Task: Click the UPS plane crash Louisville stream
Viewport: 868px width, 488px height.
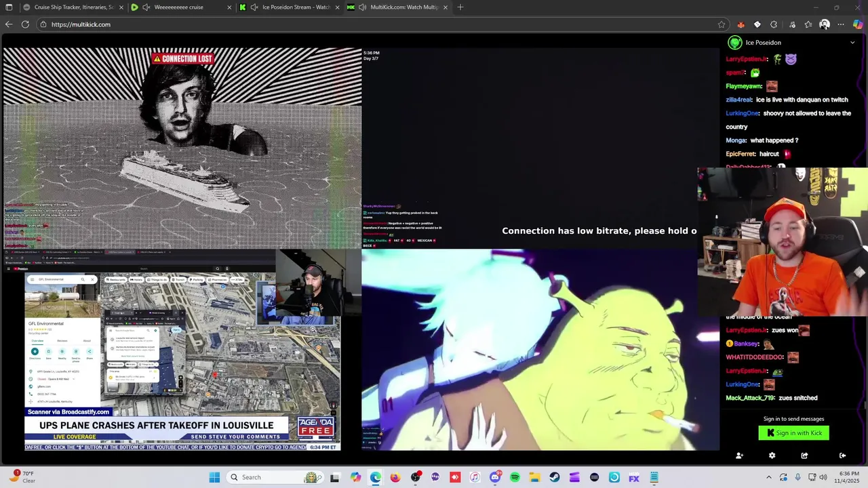Action: (x=182, y=350)
